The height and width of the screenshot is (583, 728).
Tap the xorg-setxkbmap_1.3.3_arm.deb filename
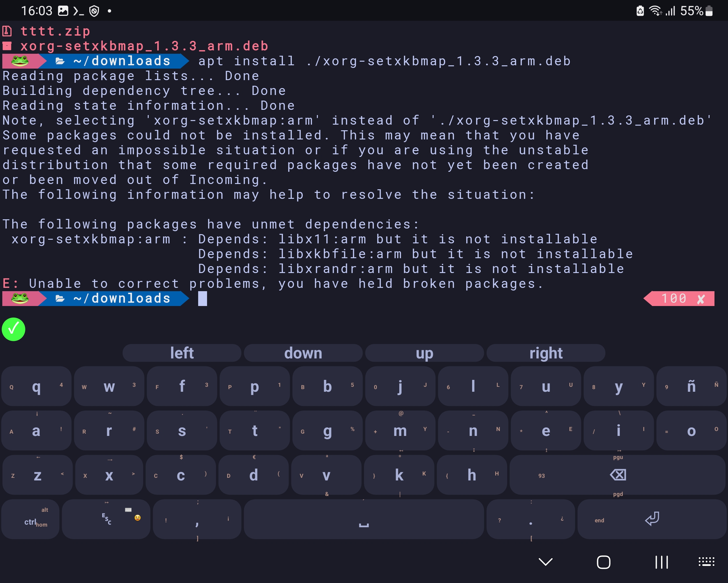point(144,46)
